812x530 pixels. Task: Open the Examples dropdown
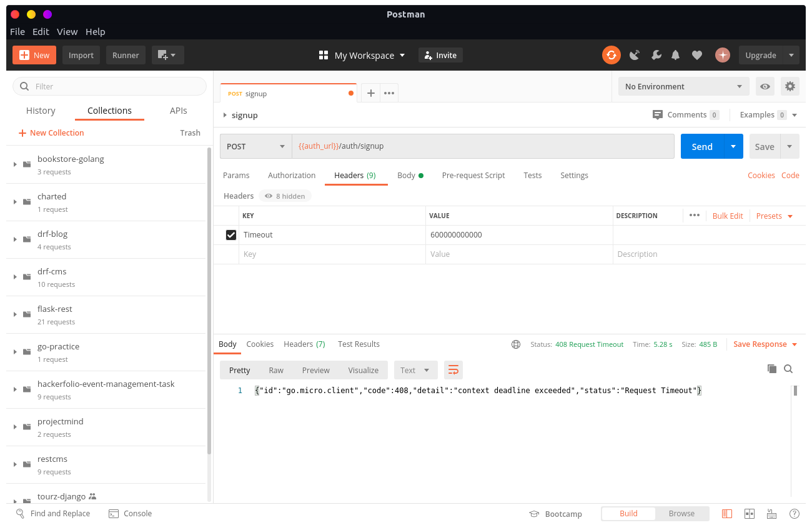pyautogui.click(x=768, y=115)
